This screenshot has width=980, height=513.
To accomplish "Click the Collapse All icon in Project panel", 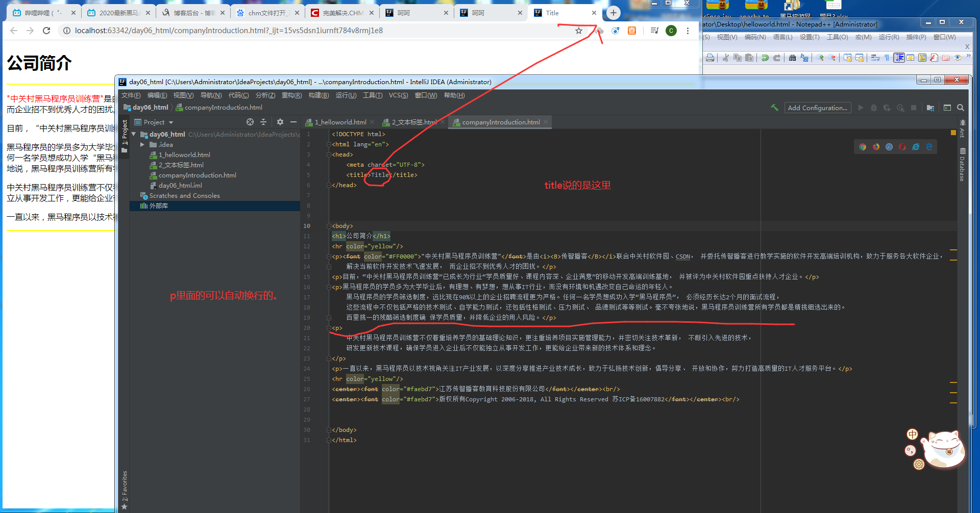I will pyautogui.click(x=263, y=122).
